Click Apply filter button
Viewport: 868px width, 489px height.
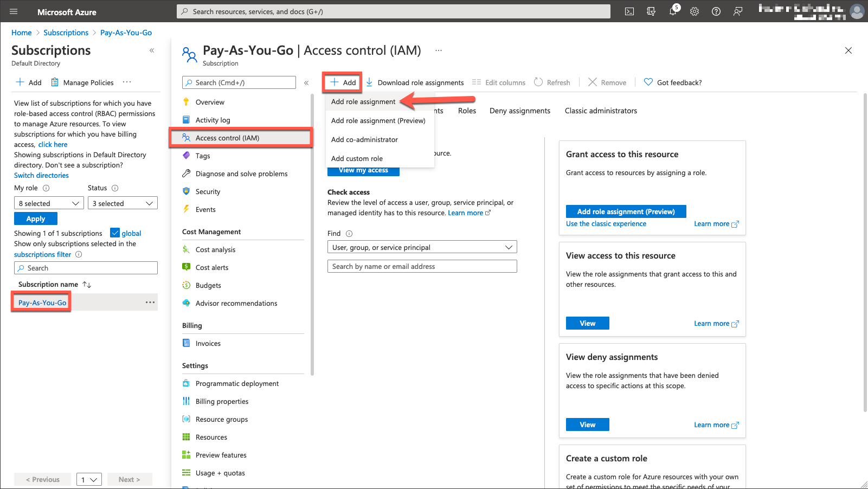(x=36, y=218)
